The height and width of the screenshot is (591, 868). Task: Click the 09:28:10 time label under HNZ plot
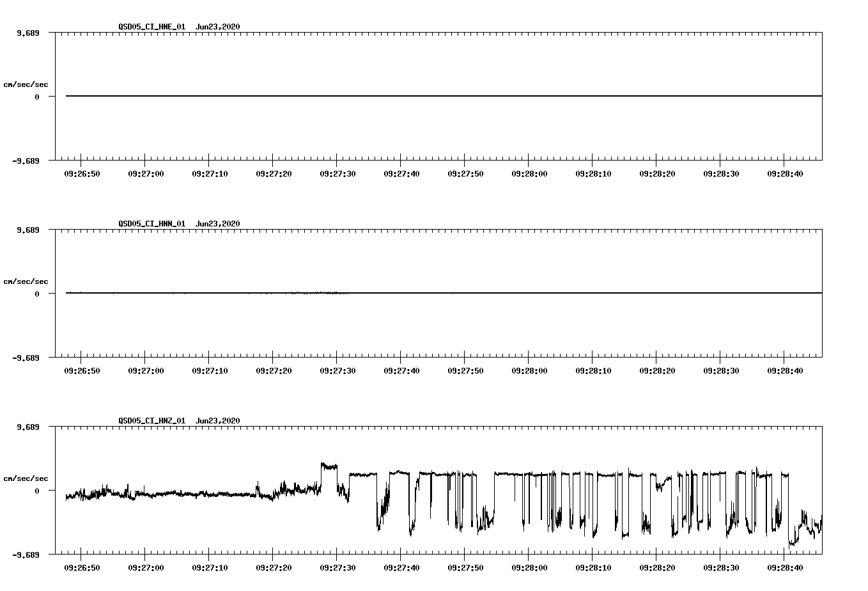pos(593,567)
